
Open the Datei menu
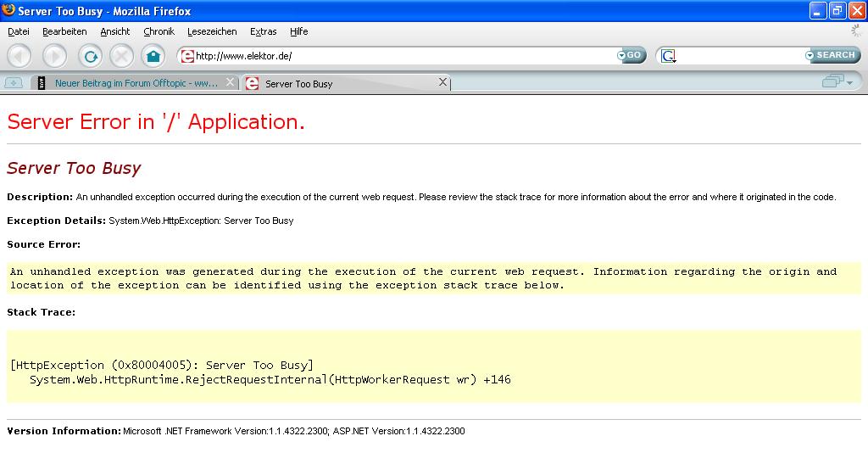click(19, 31)
